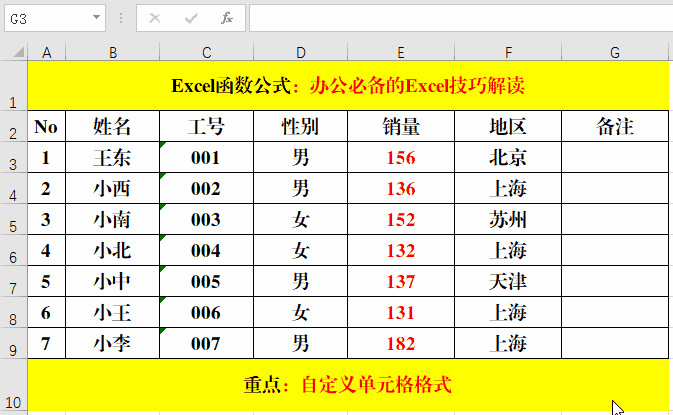Select row 6 header
The image size is (673, 415).
coord(13,250)
